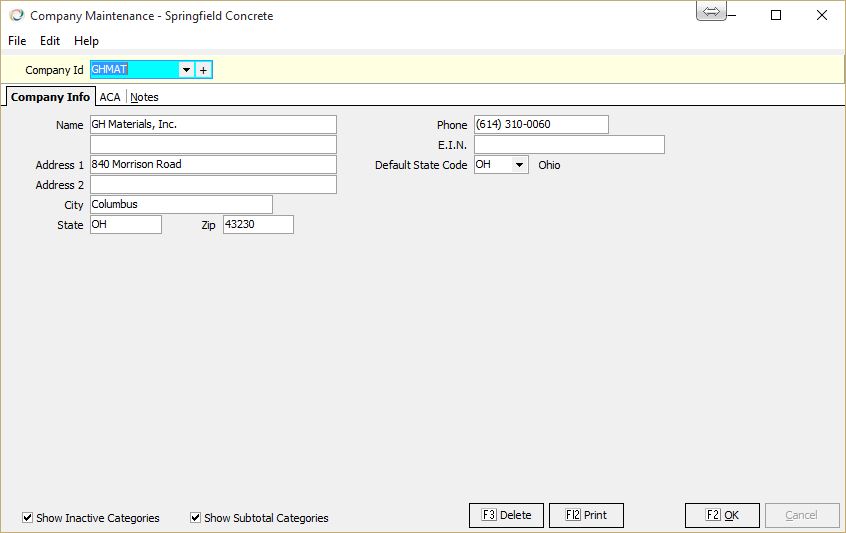Switch to the ACA tab
The height and width of the screenshot is (533, 846).
click(110, 97)
